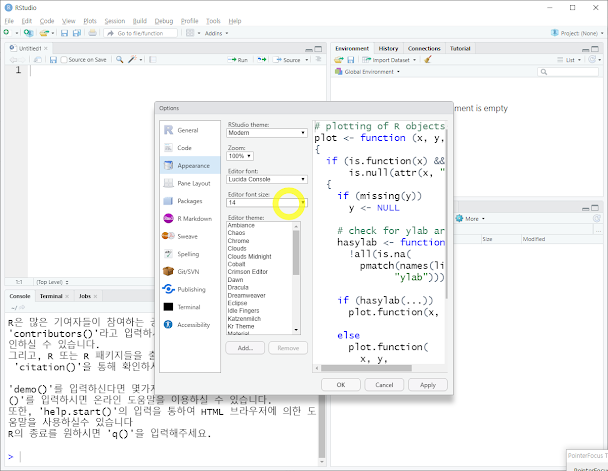Open R Markdown options category
Viewport: 608px width, 471px height.
[190, 219]
